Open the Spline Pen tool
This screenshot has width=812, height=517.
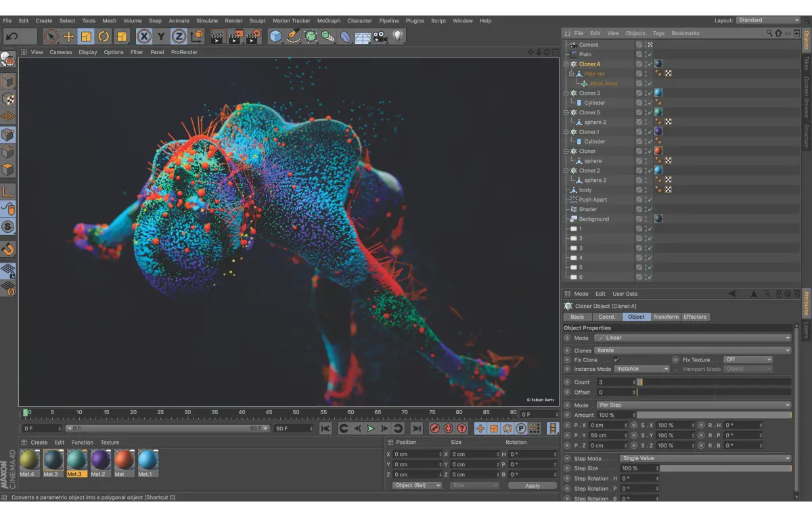click(293, 37)
